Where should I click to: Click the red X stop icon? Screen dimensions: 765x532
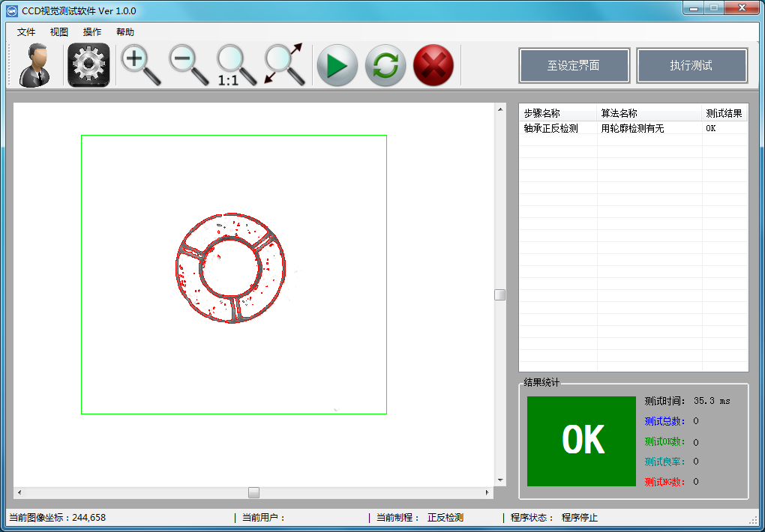click(433, 65)
